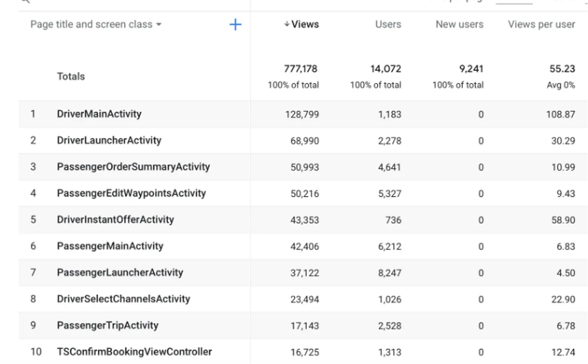Click views per user value 4.50
This screenshot has height=364, width=588.
[565, 273]
